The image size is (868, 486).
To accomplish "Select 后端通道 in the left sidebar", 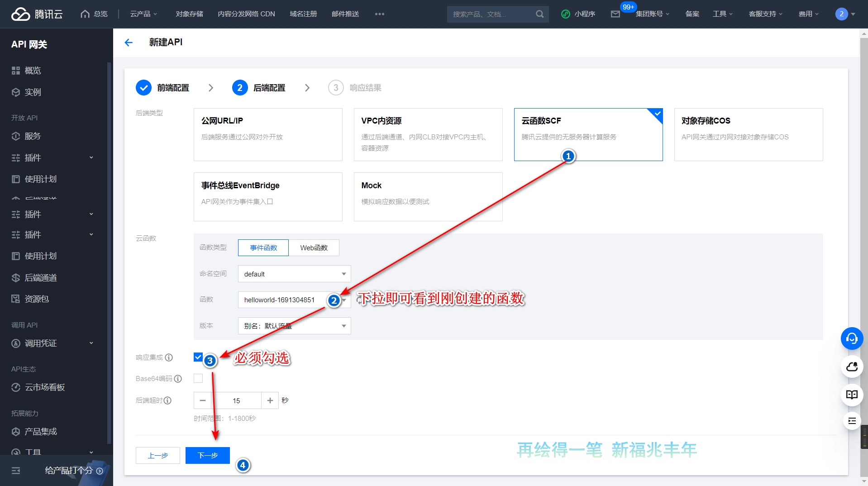I will click(x=40, y=277).
